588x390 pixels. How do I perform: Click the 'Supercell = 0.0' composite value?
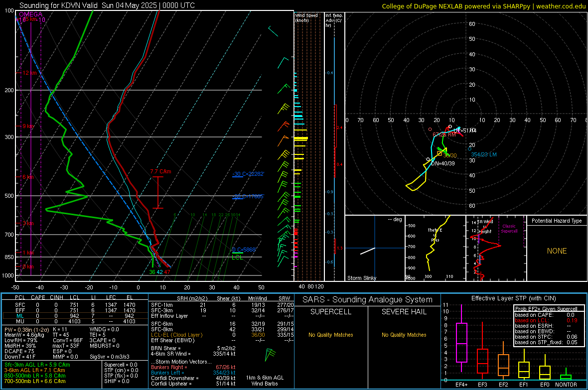(x=121, y=365)
